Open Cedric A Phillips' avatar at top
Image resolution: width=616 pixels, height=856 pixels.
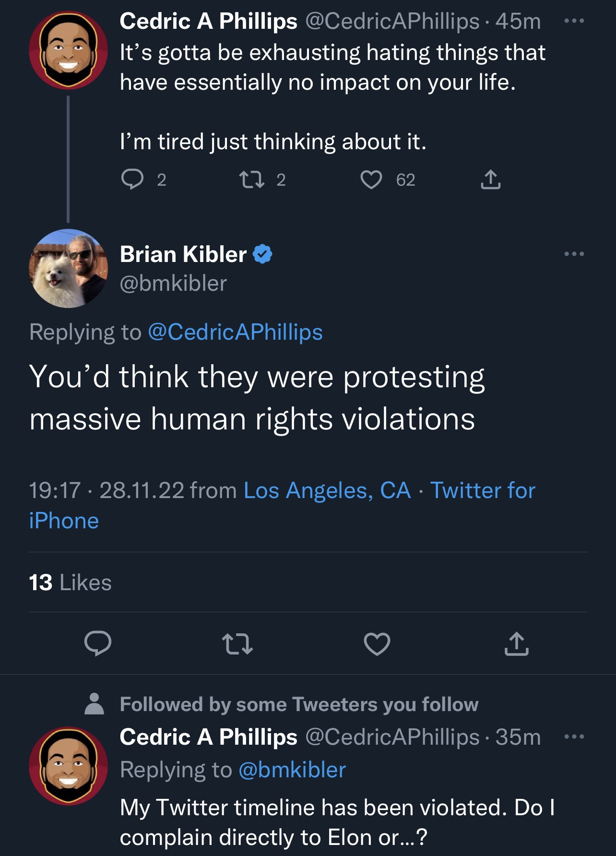coord(68,50)
